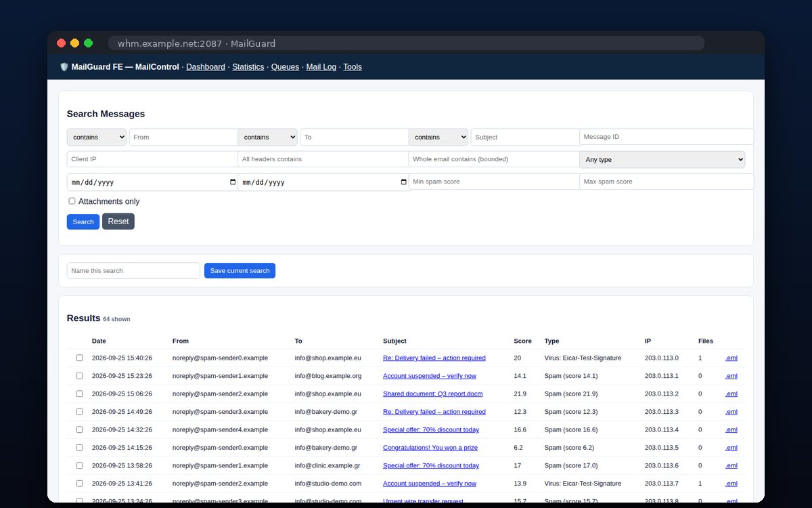812x508 pixels.
Task: Click the Subject column header
Action: pyautogui.click(x=394, y=341)
